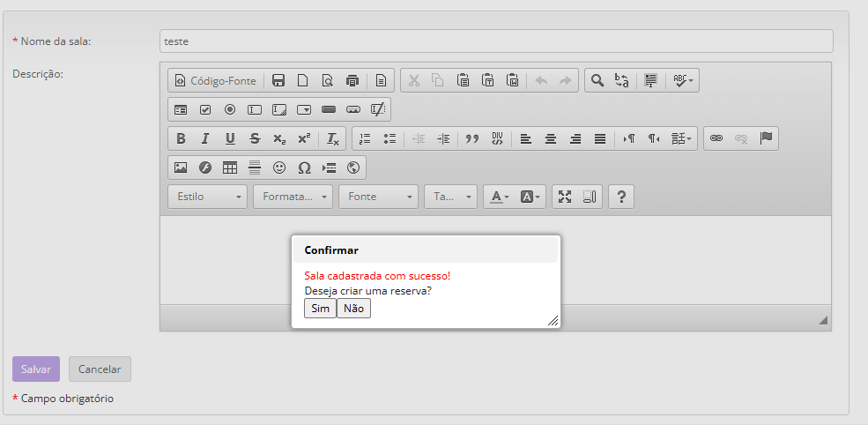Toggle italic formatting
This screenshot has height=425, width=868.
pyautogui.click(x=205, y=138)
